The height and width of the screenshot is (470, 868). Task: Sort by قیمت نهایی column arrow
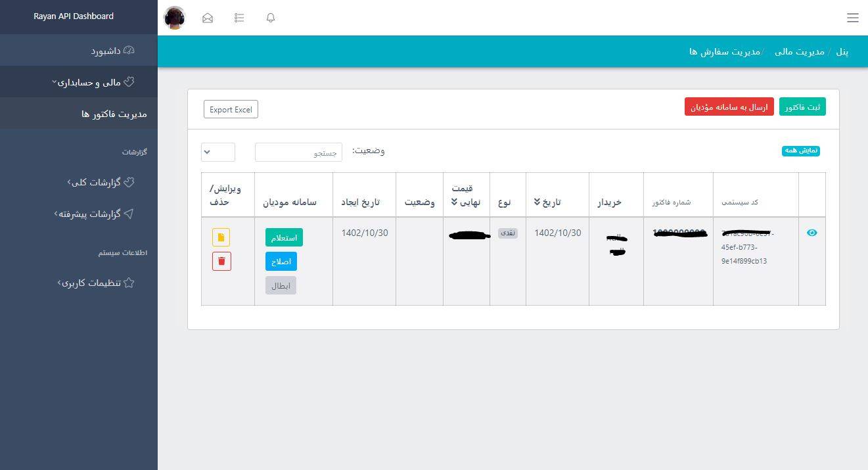coord(454,202)
